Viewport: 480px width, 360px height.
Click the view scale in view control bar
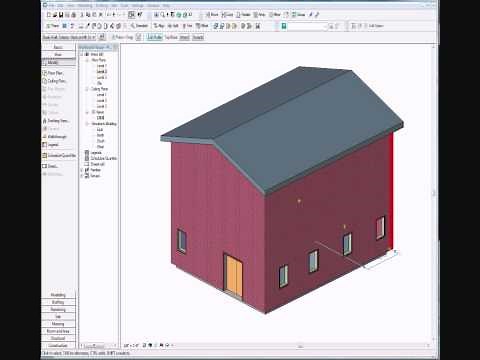point(131,346)
